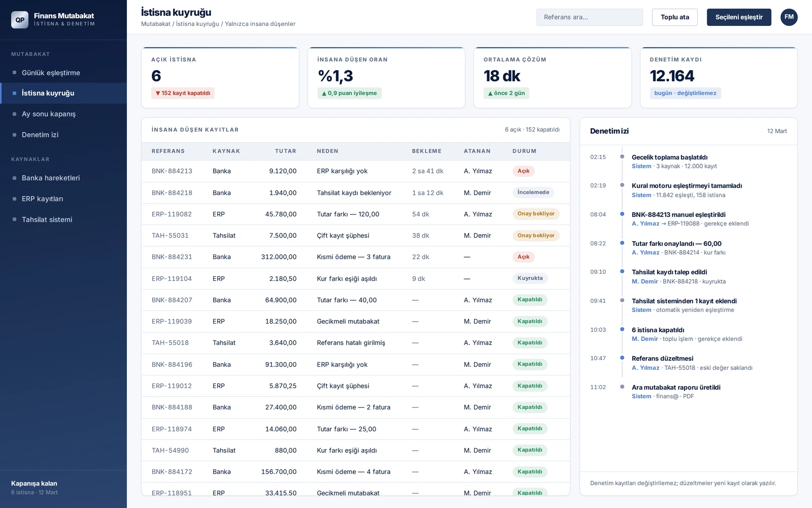Click the önce 2 gün badge

point(506,93)
